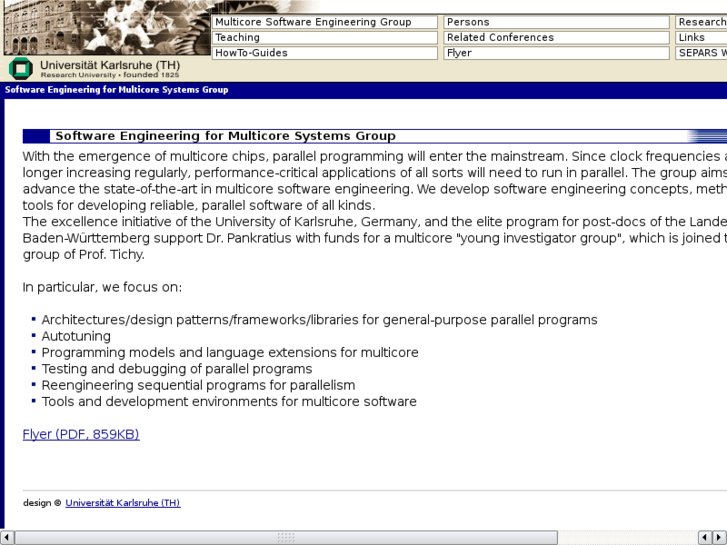This screenshot has width=727, height=545.
Task: Click the header photo banner image
Action: pos(107,27)
